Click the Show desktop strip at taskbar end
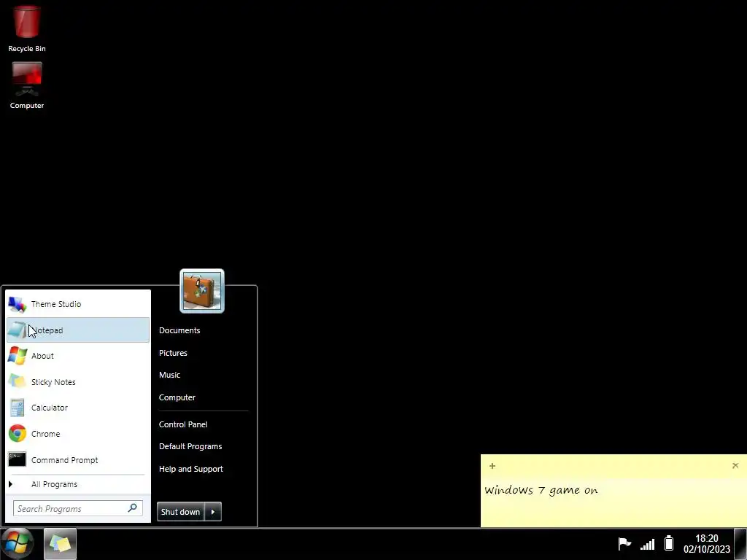The width and height of the screenshot is (747, 560). pos(740,544)
